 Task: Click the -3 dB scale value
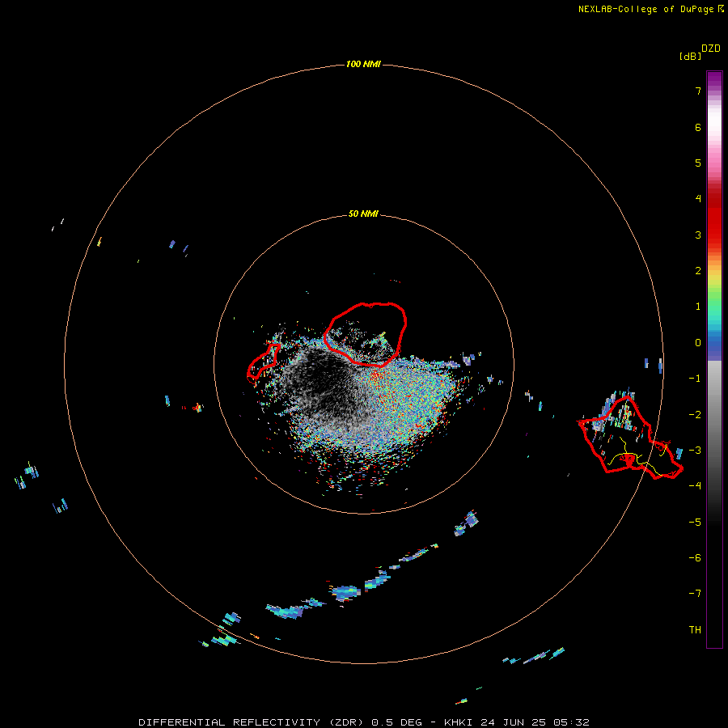(x=695, y=451)
